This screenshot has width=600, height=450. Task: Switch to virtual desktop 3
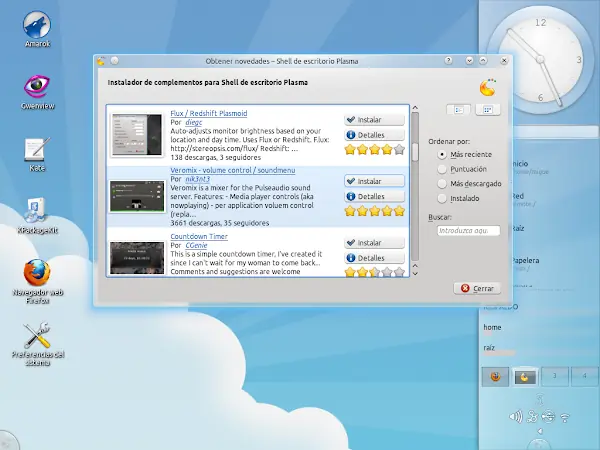click(x=554, y=376)
